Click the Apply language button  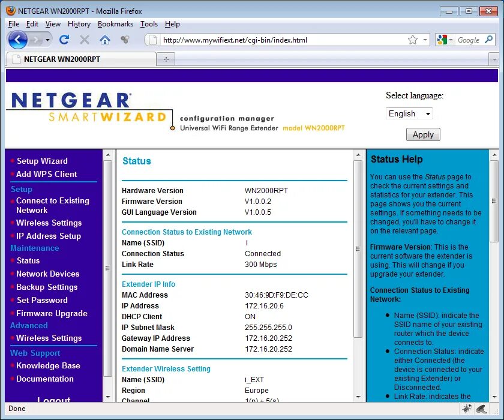point(423,134)
